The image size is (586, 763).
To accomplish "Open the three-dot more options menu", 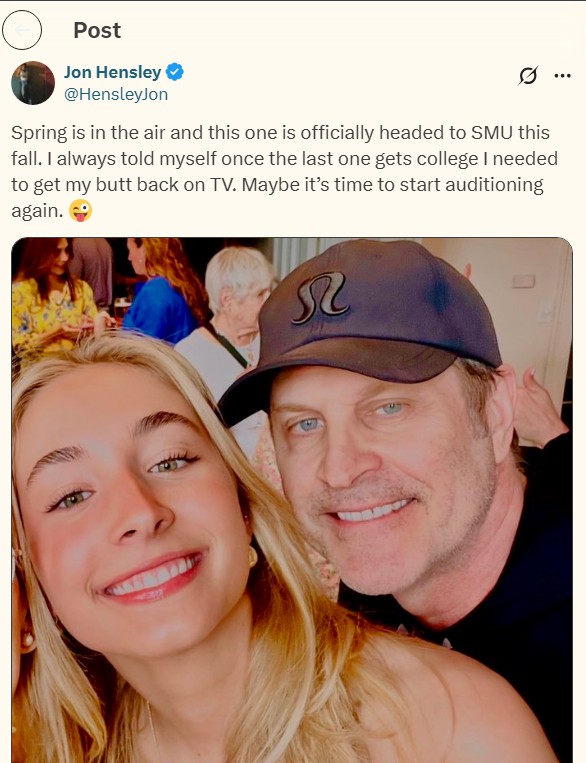I will 562,75.
